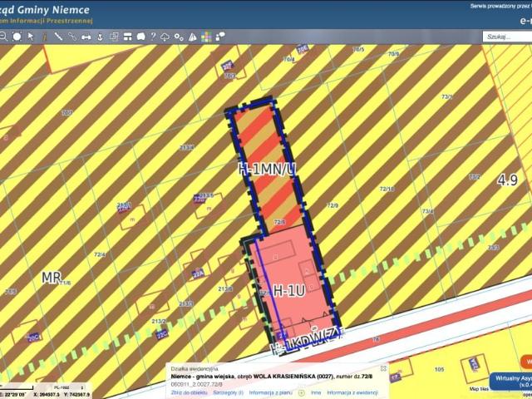
Task: Select the zoom out magnifier tool
Action: pyautogui.click(x=2, y=37)
